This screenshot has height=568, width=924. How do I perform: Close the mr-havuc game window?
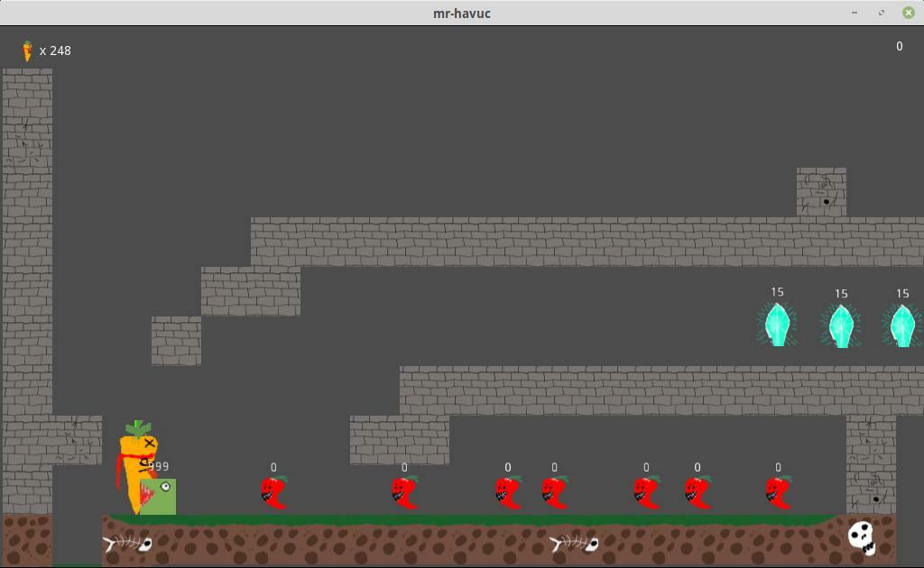(x=908, y=13)
